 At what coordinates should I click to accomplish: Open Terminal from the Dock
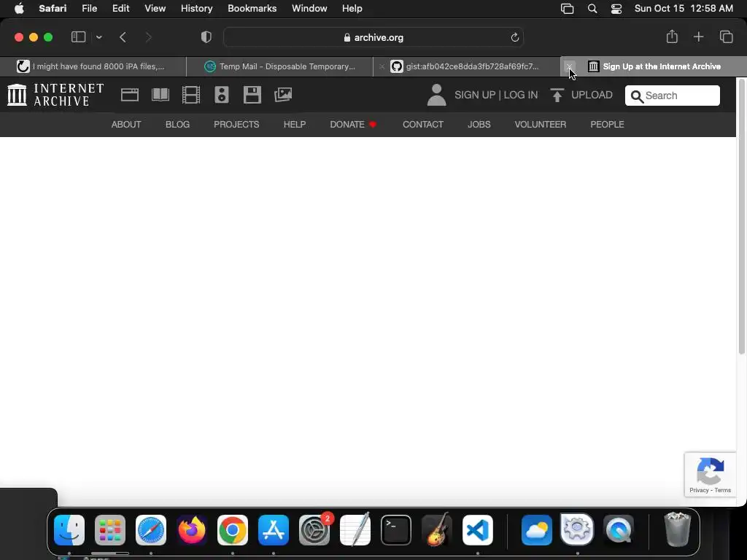396,530
